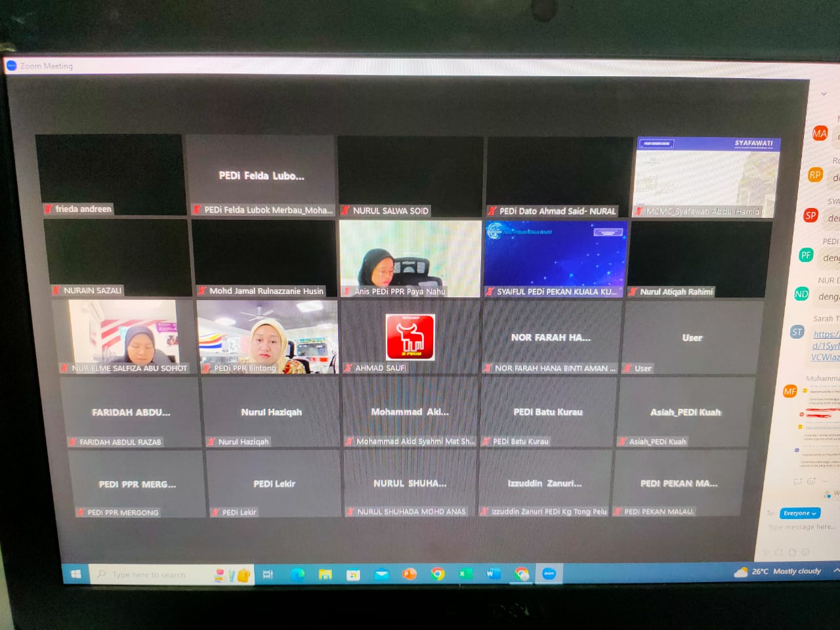The height and width of the screenshot is (630, 840).
Task: Open the Mail app in taskbar
Action: tap(381, 574)
